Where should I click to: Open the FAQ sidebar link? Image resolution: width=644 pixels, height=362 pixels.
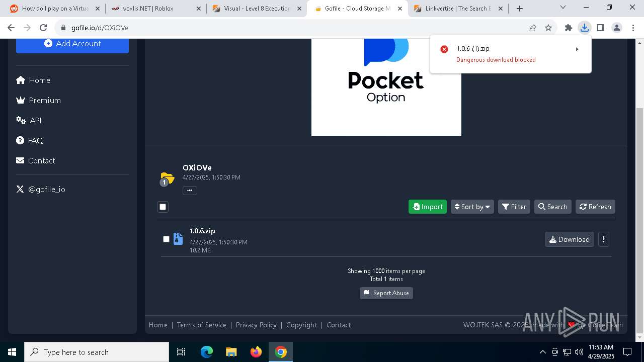(30, 141)
